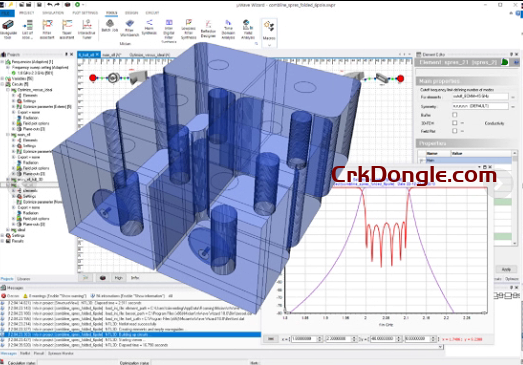The image size is (523, 365).
Task: Enable the Buffer checkbox
Action: [x=454, y=115]
